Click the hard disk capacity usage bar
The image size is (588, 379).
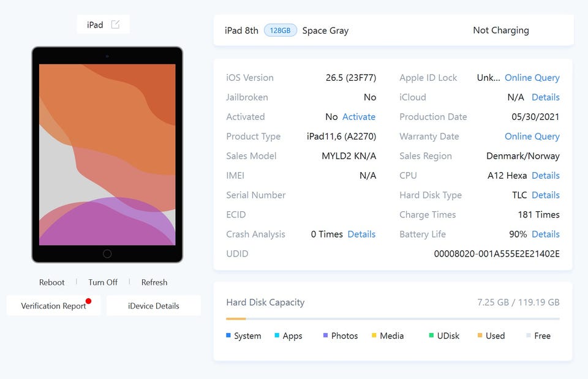coord(393,318)
